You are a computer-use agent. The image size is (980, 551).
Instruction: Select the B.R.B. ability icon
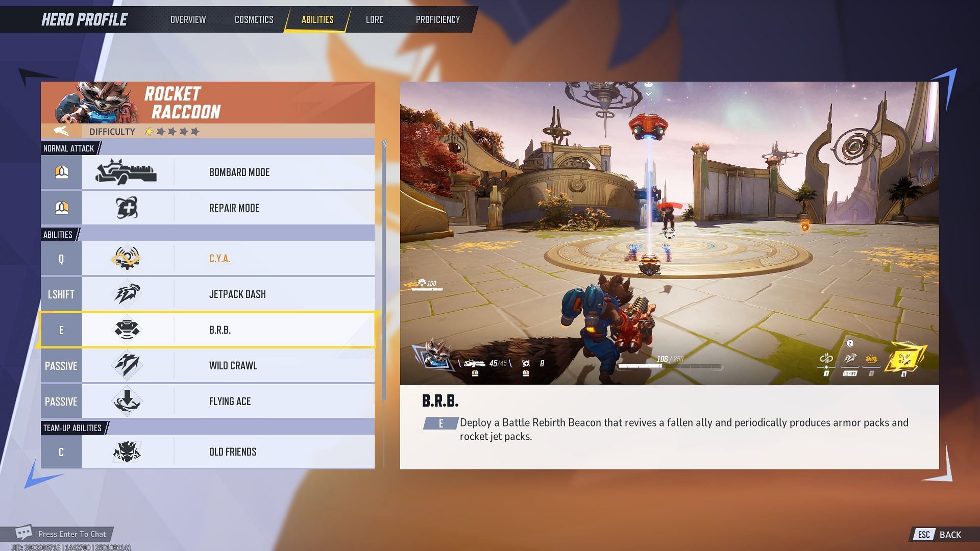tap(126, 330)
